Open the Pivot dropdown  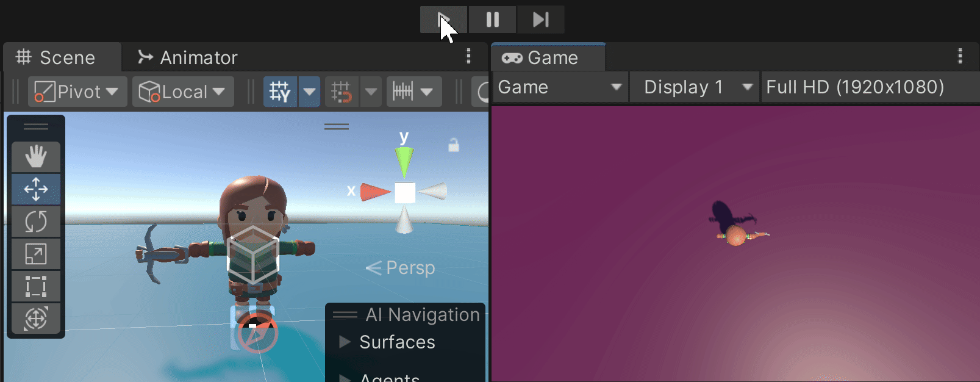click(77, 92)
